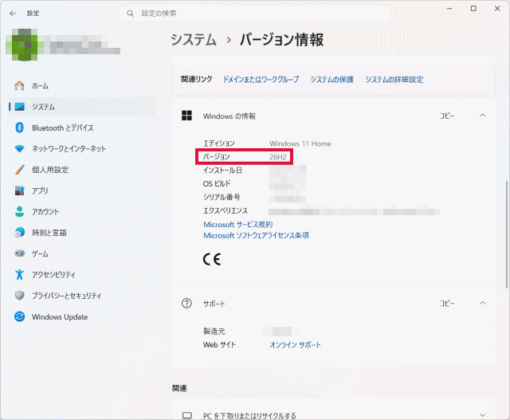Viewport: 510px width, 420px height.
Task: Click the network Wi-Fi icon
Action: pos(19,149)
